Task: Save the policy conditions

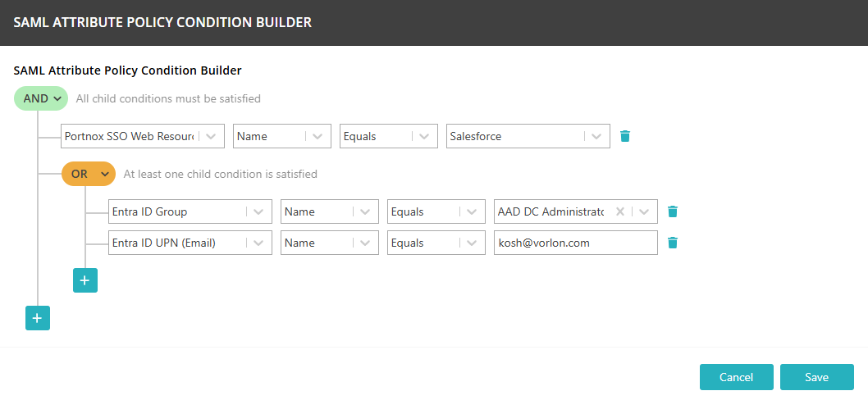Action: (x=816, y=377)
